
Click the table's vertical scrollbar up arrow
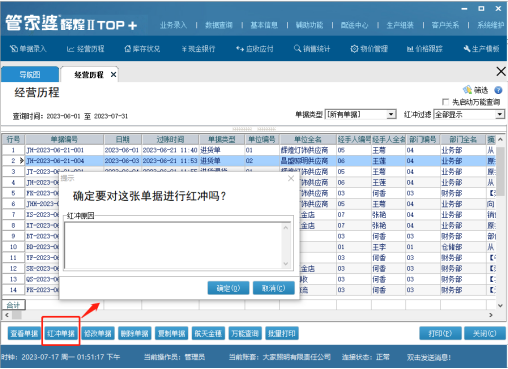[x=500, y=139]
